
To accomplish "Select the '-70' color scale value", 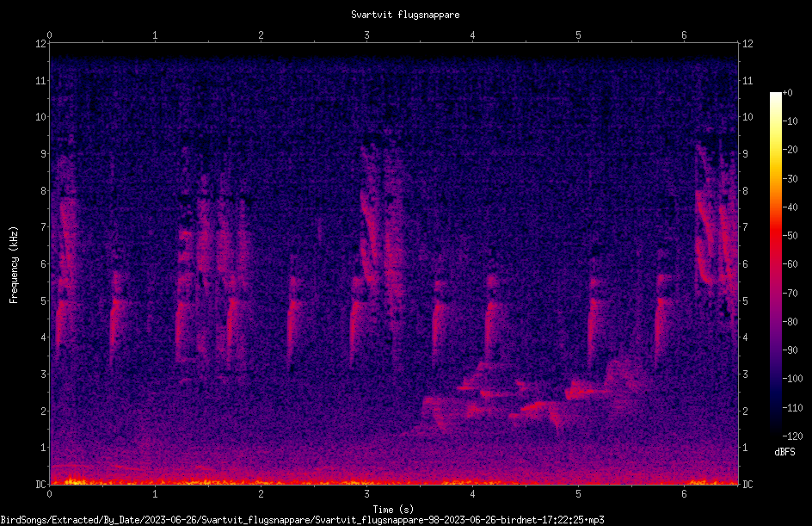I will (x=790, y=294).
